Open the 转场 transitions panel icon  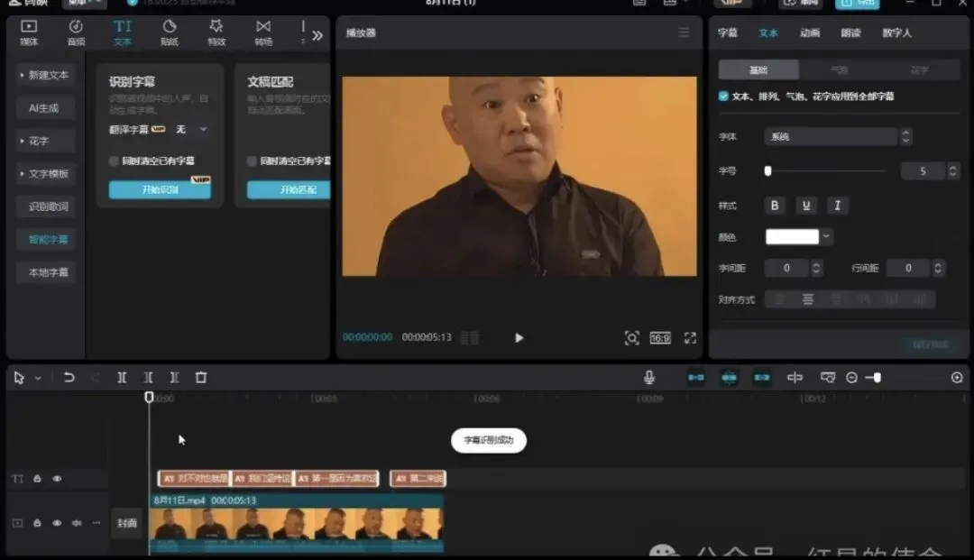(x=263, y=32)
